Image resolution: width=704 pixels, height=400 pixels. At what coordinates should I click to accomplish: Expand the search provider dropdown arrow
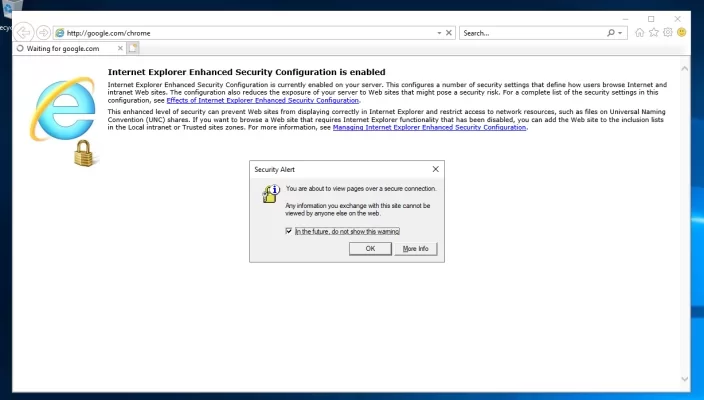[621, 33]
